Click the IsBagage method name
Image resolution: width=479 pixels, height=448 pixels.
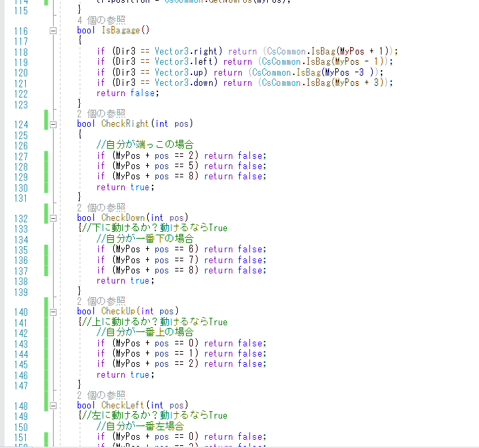pos(121,30)
